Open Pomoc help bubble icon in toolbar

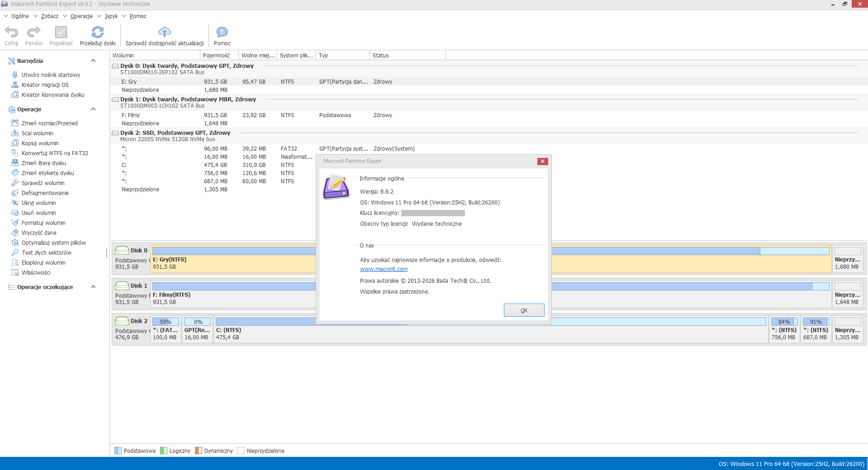pos(222,32)
